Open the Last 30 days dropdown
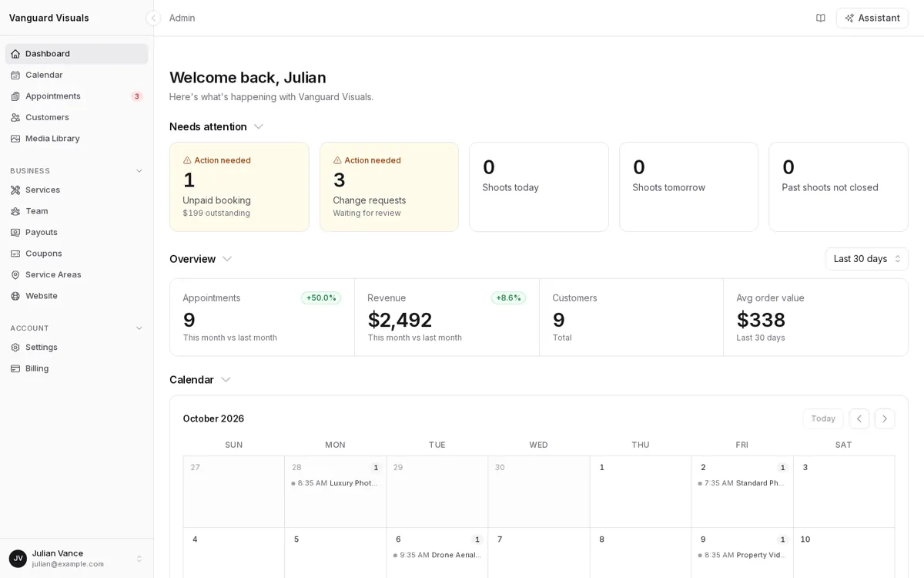This screenshot has width=924, height=578. (867, 259)
